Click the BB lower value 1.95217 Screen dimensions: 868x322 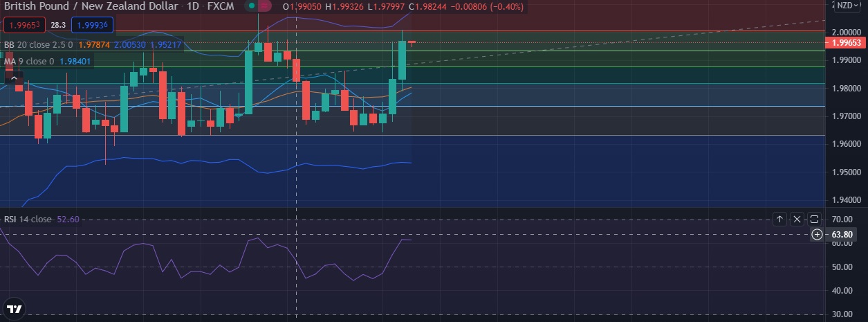click(x=166, y=45)
